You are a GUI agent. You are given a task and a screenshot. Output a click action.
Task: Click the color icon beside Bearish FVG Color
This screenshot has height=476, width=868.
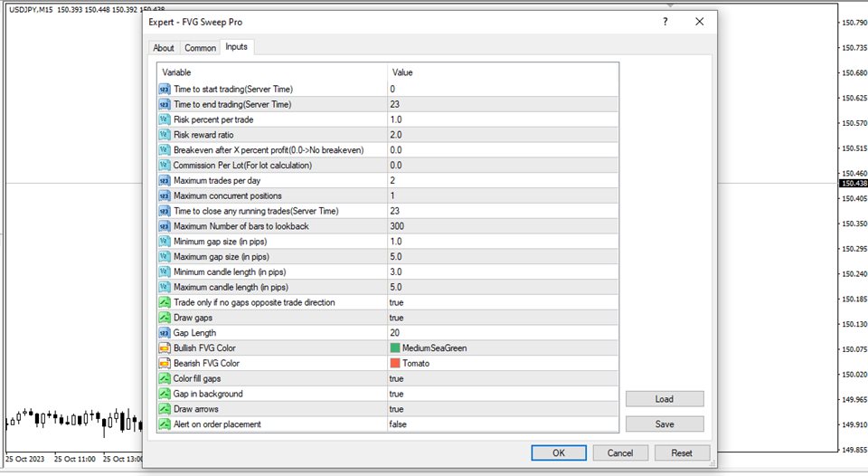click(x=165, y=364)
